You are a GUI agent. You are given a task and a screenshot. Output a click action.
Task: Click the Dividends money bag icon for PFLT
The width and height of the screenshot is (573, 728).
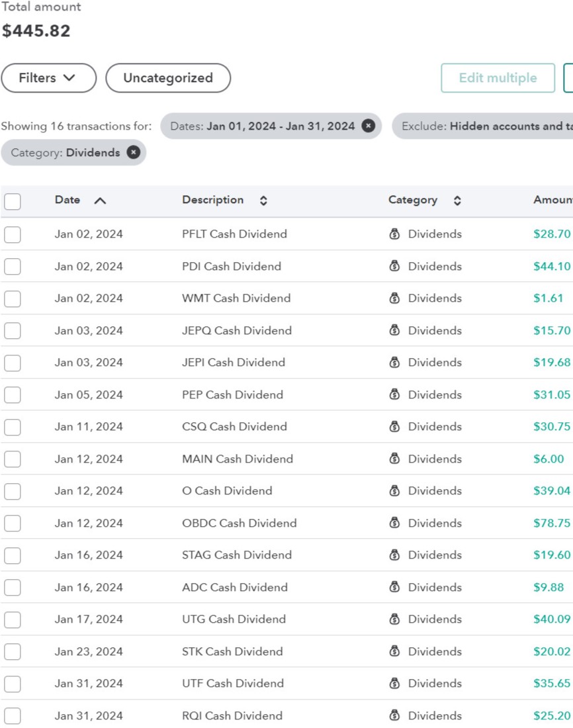(394, 234)
